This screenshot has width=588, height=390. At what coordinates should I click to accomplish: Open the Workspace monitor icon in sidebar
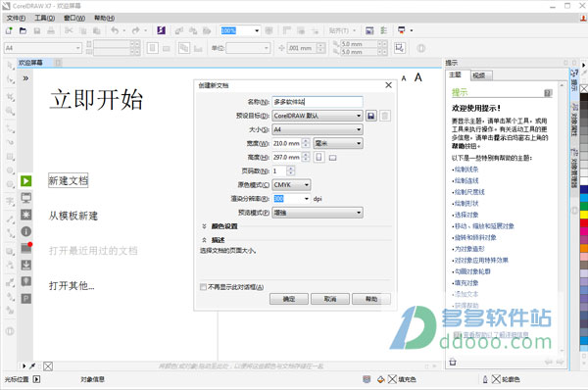(25, 198)
